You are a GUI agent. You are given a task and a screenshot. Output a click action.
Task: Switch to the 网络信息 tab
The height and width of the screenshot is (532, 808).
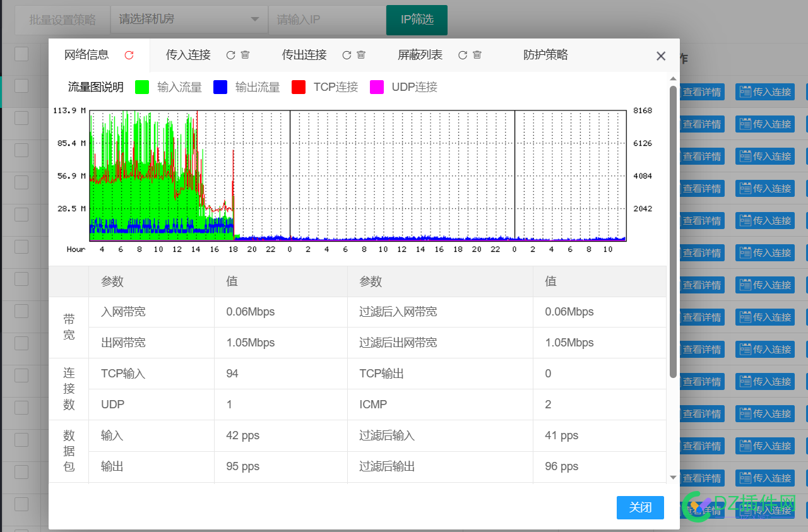[x=86, y=55]
